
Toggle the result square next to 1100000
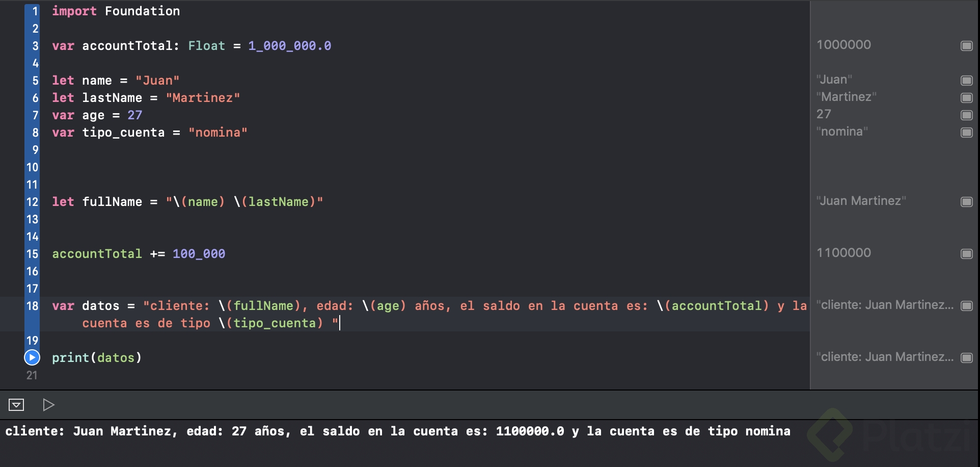(x=966, y=253)
